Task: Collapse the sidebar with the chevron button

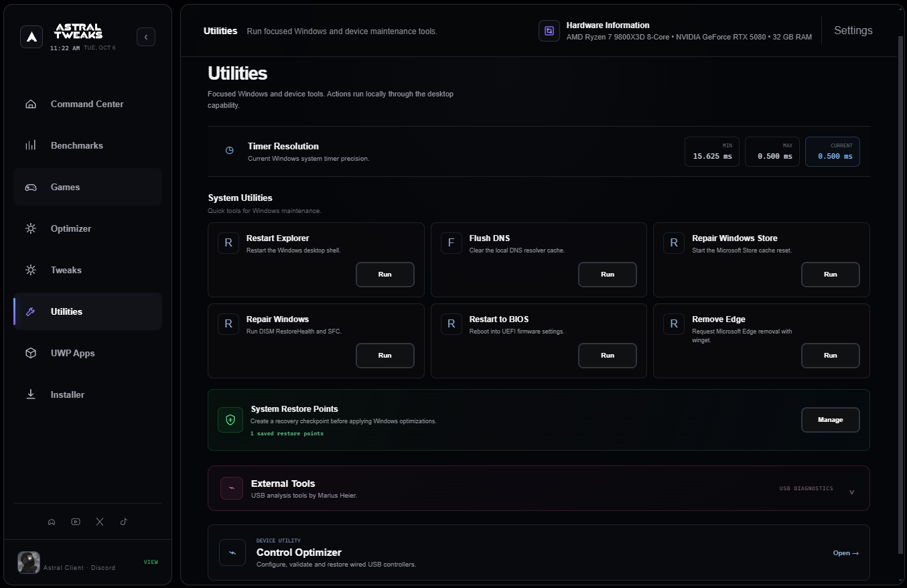Action: point(146,37)
